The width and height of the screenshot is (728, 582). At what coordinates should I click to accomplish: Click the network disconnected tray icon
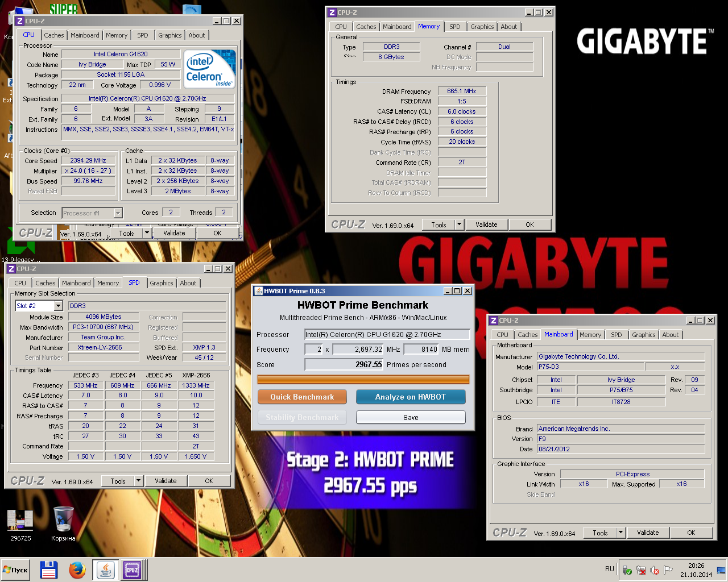tap(641, 570)
